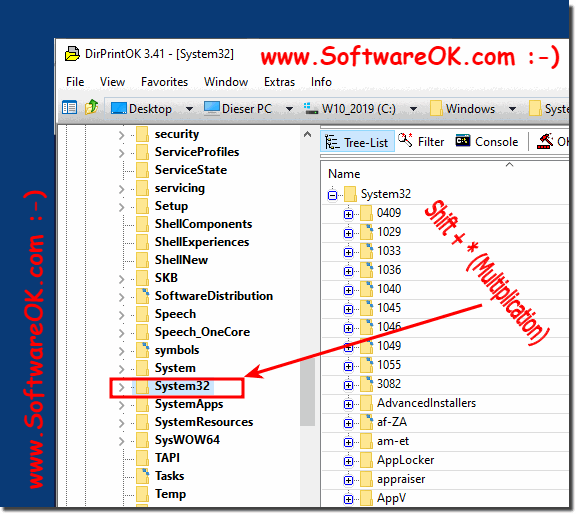Expand the Speech_OneCore folder chevron
The height and width of the screenshot is (514, 576).
[122, 333]
